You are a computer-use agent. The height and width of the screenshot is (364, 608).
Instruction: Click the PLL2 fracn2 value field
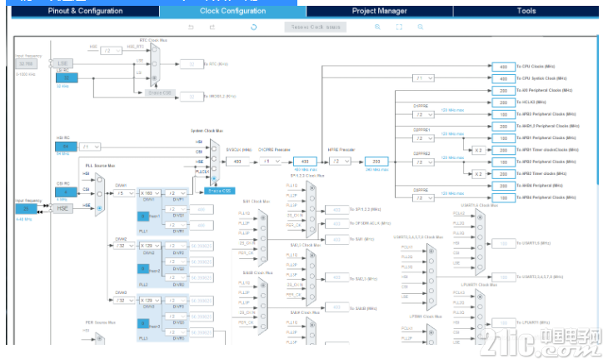click(143, 269)
